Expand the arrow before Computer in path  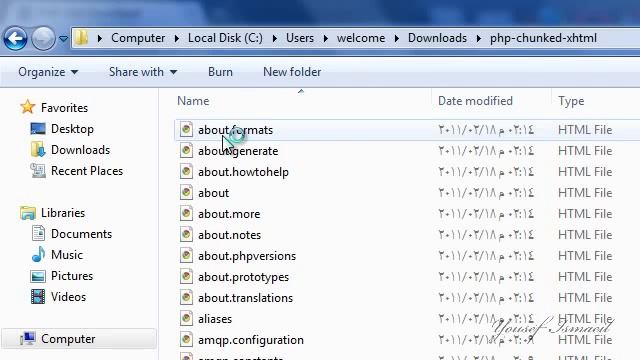click(100, 38)
